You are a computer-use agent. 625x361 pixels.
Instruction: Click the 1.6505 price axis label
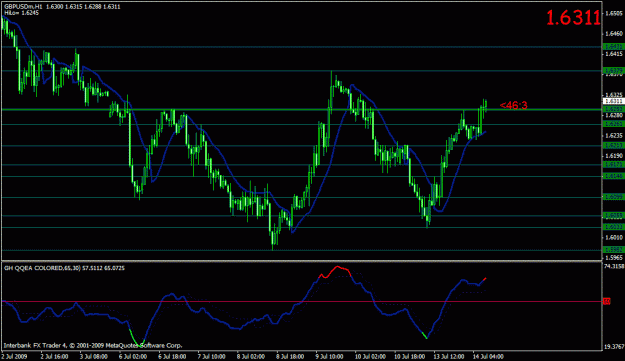pyautogui.click(x=614, y=14)
